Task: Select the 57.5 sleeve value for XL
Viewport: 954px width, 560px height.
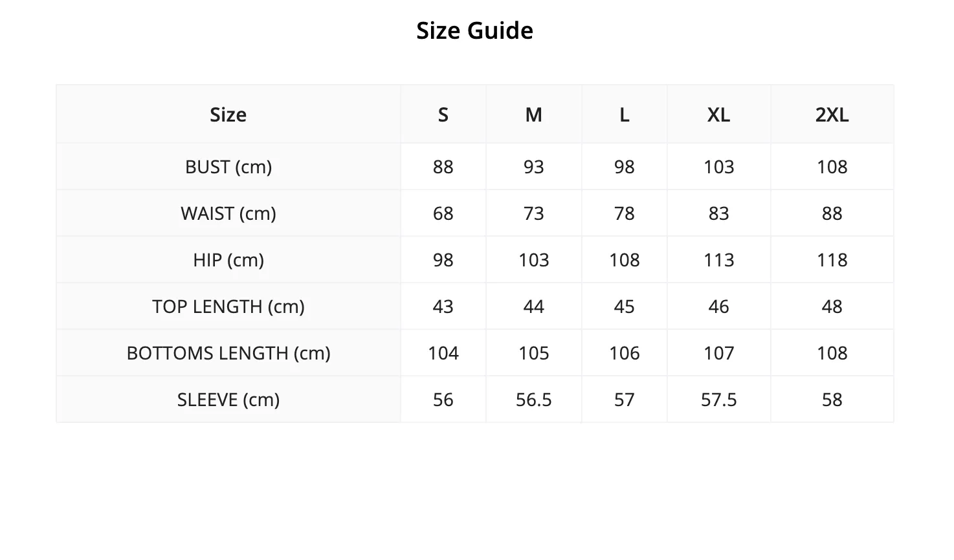Action: tap(718, 400)
